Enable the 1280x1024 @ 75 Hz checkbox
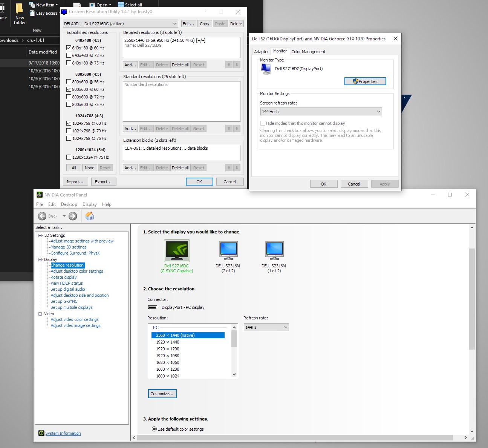This screenshot has height=448, width=488. pos(69,157)
